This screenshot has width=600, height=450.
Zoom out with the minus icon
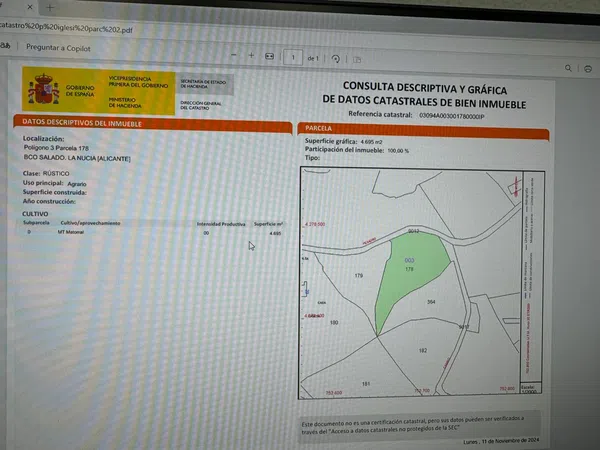[x=233, y=56]
